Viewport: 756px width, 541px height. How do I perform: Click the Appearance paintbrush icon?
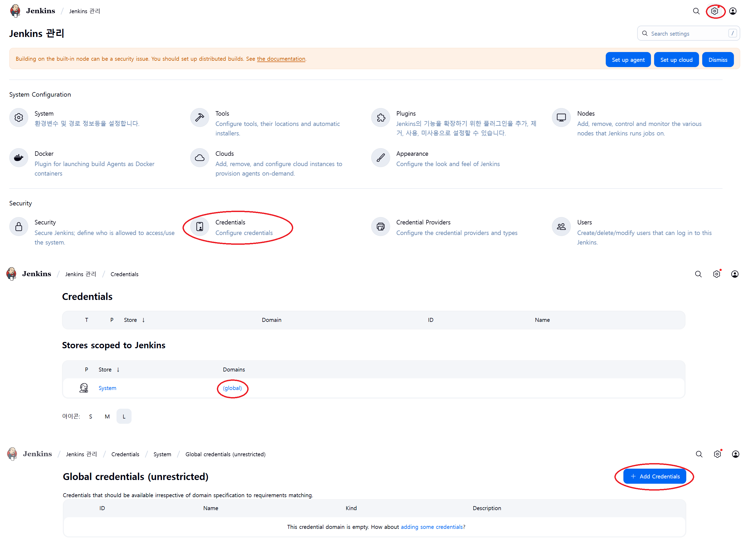380,158
